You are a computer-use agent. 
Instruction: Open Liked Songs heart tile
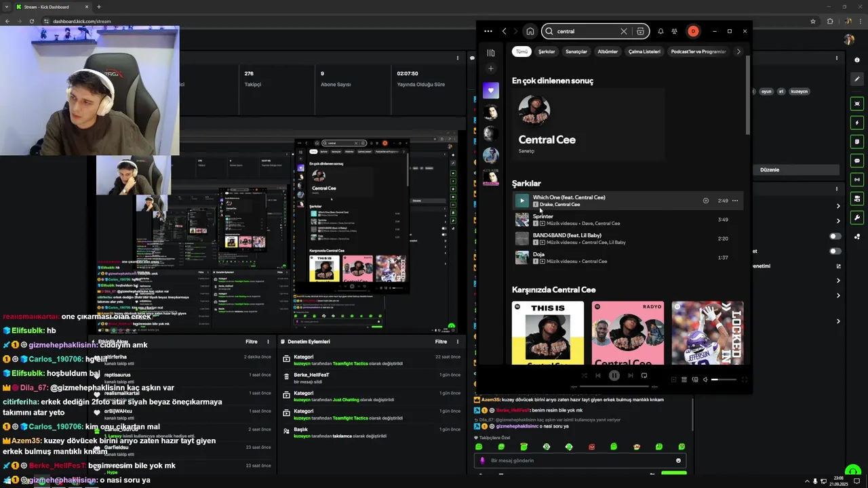[491, 90]
